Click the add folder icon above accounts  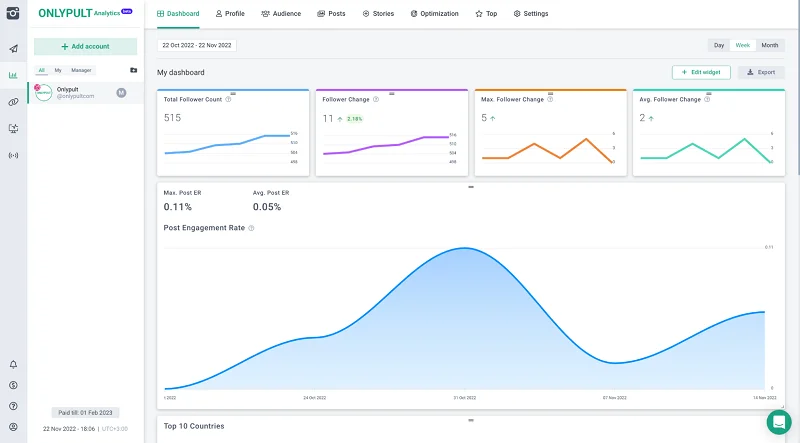(x=133, y=70)
